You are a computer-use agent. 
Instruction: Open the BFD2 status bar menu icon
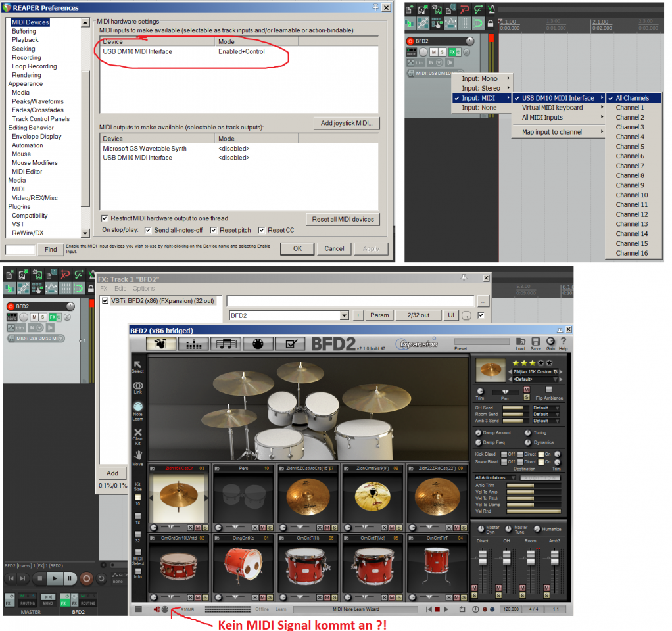click(139, 609)
